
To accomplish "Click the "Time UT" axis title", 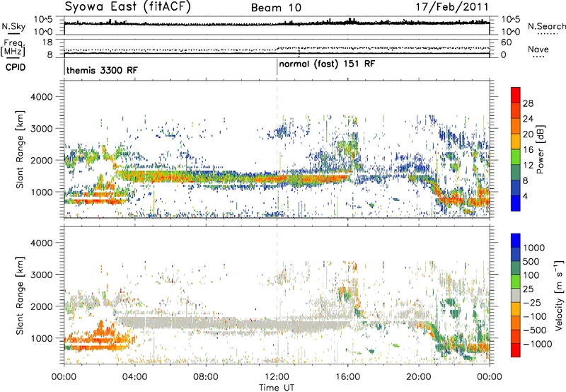I will pos(277,388).
